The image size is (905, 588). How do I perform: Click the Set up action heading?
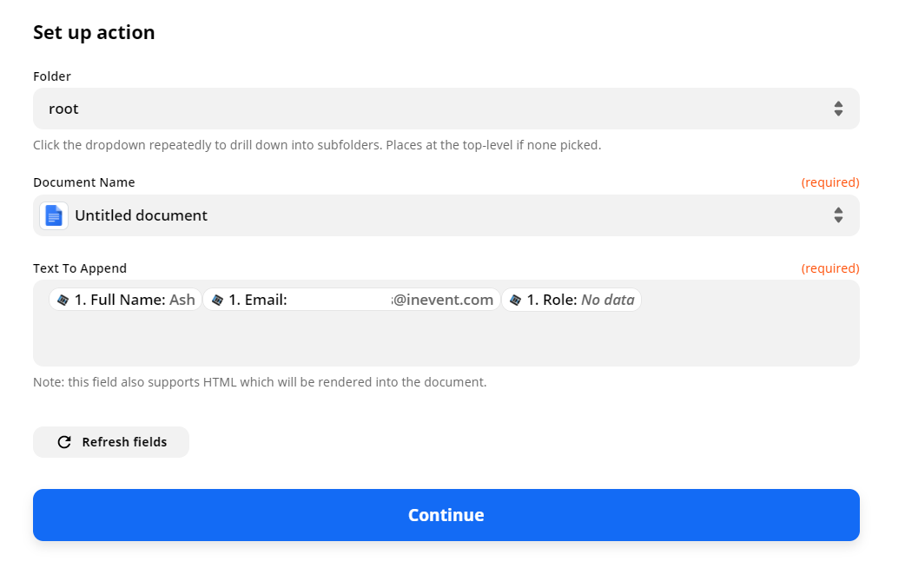coord(94,33)
